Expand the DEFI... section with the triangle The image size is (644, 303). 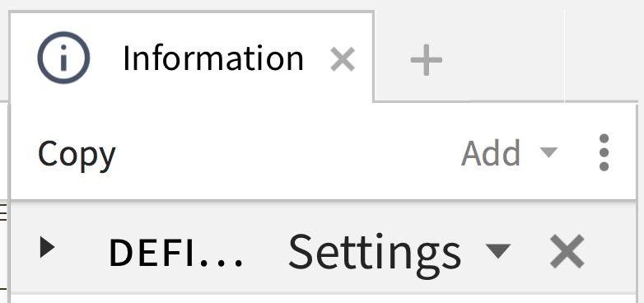pos(47,248)
